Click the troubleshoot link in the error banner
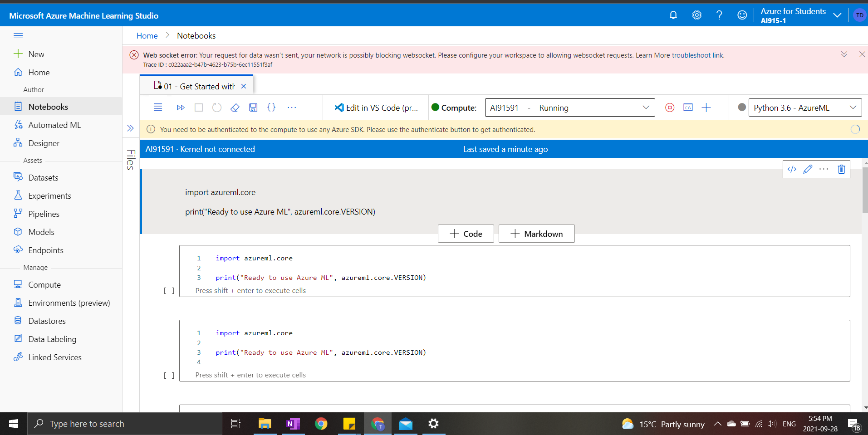This screenshot has height=435, width=868. point(697,55)
